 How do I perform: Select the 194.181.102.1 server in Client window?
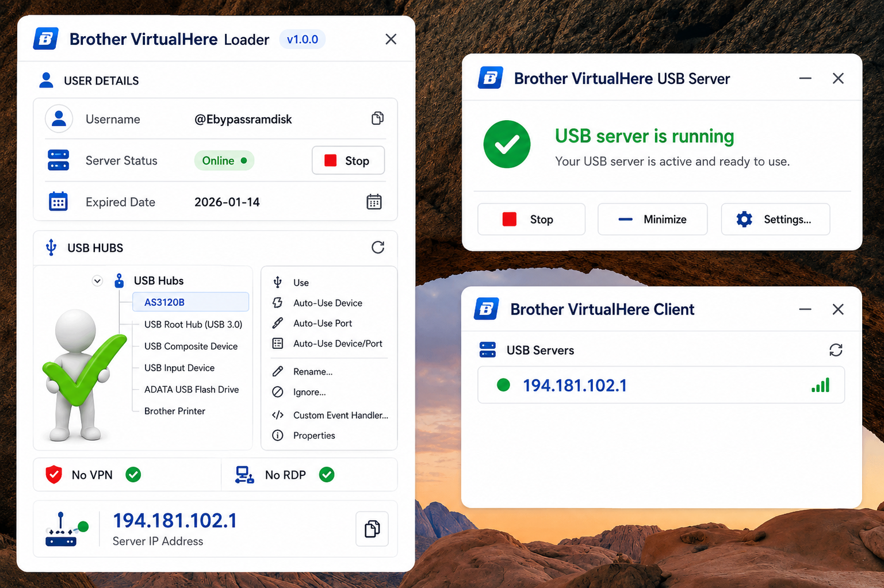coord(661,385)
